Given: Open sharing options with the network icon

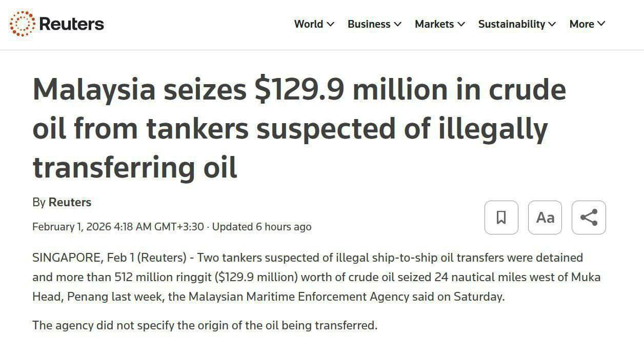Looking at the screenshot, I should point(588,218).
